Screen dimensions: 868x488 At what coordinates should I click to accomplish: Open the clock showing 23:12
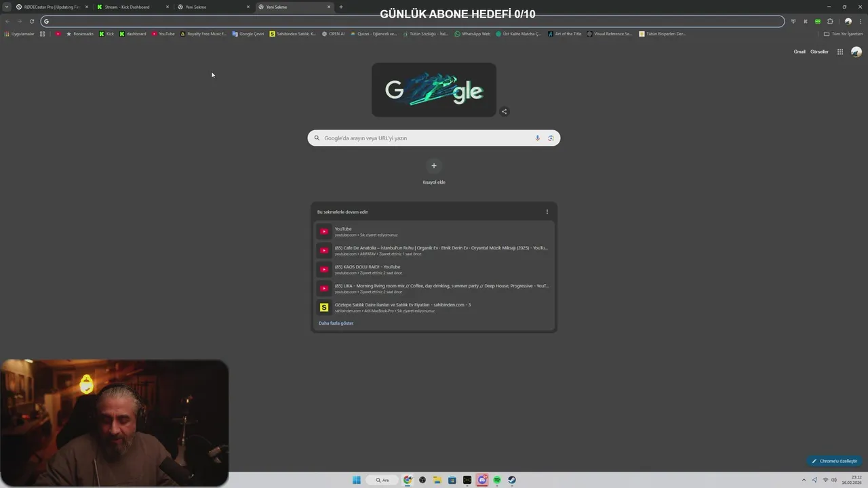(852, 480)
